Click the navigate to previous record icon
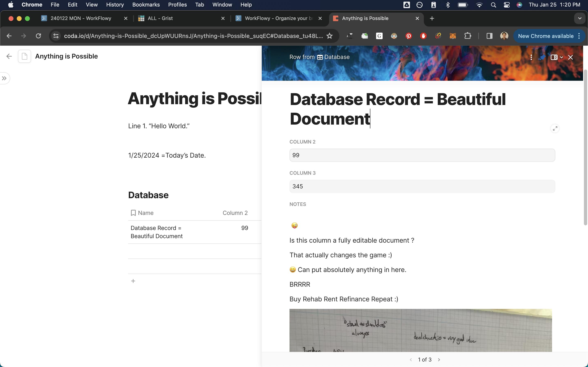The height and width of the screenshot is (367, 588). point(410,359)
